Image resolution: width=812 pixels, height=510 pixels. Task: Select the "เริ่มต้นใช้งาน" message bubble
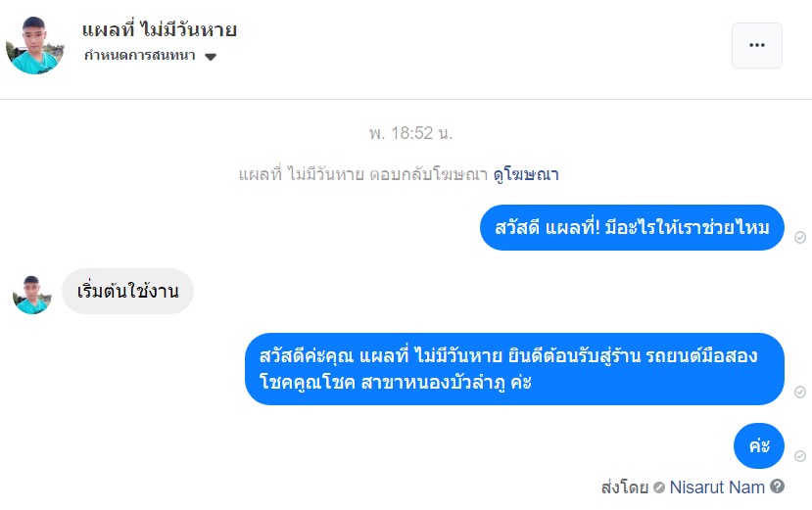[x=127, y=291]
